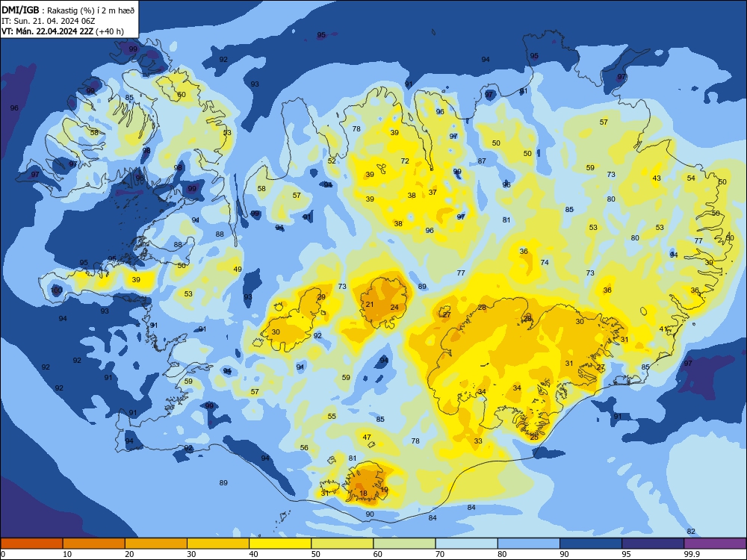Click the title 'DMI/IGB : Rakastig (%) í 2 m hæð'
Image resolution: width=747 pixels, height=560 pixels.
(68, 10)
